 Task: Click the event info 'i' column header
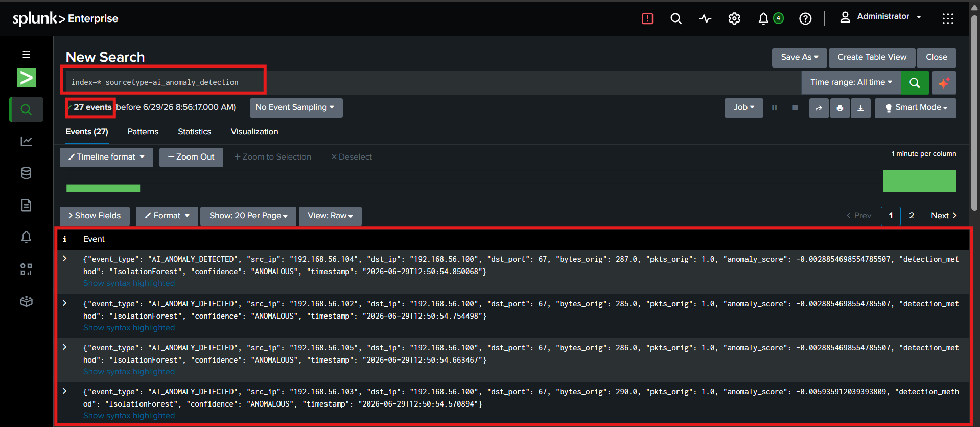(65, 239)
